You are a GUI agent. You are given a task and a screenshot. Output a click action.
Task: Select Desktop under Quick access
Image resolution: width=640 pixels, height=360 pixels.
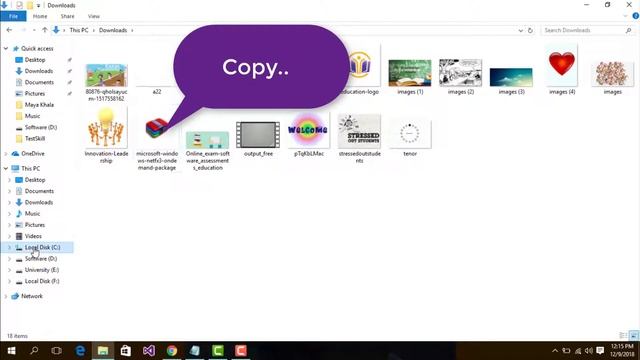coord(35,60)
